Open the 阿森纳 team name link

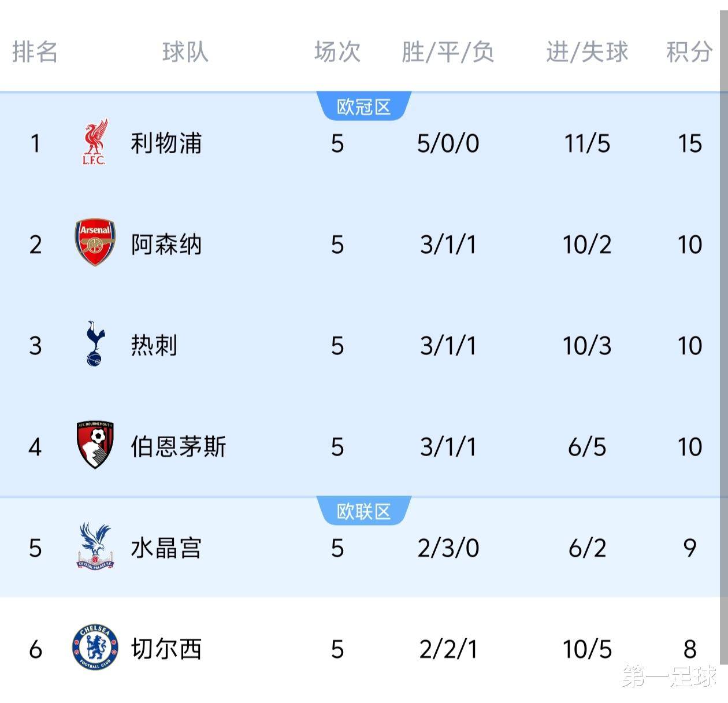[x=166, y=245]
